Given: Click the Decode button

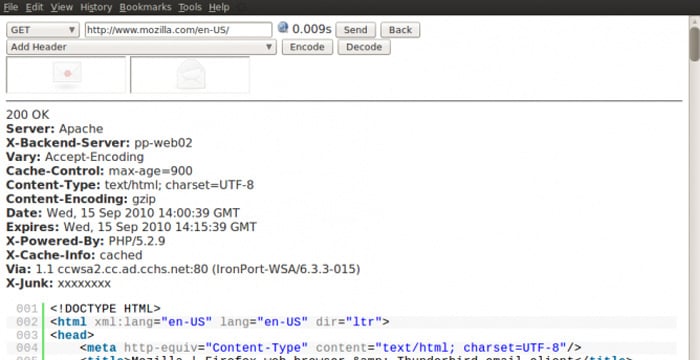Looking at the screenshot, I should click(x=364, y=47).
